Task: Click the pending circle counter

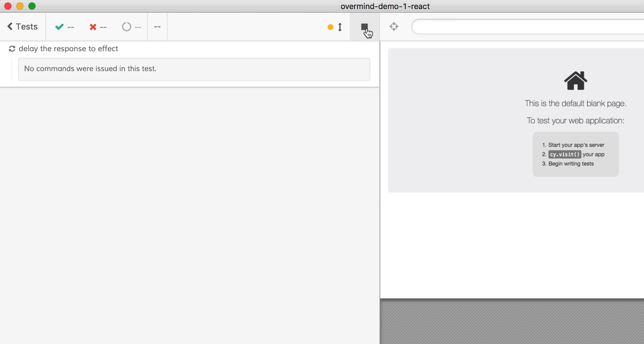Action: [131, 27]
